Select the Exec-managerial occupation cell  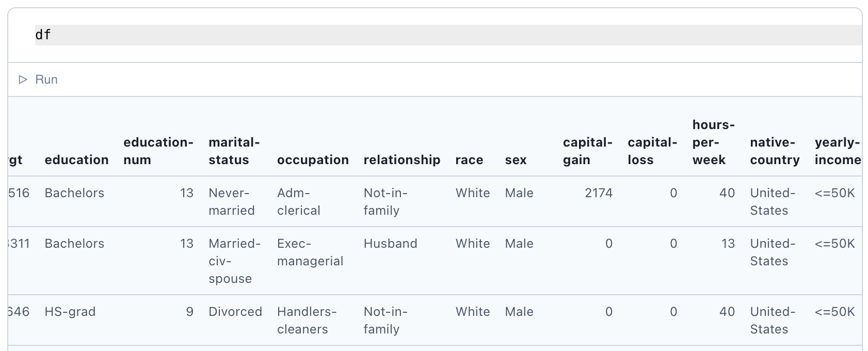click(x=310, y=252)
